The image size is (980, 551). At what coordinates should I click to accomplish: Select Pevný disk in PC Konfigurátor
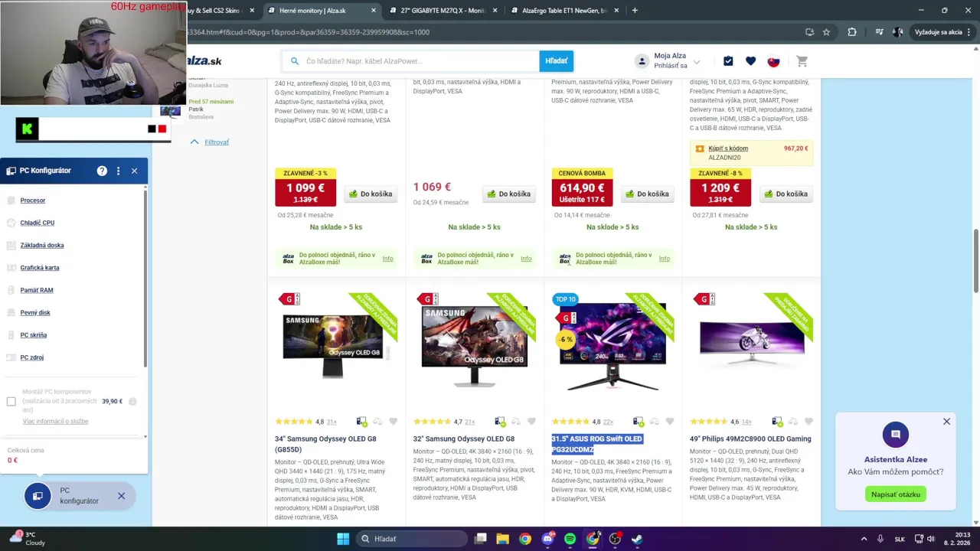pos(35,312)
